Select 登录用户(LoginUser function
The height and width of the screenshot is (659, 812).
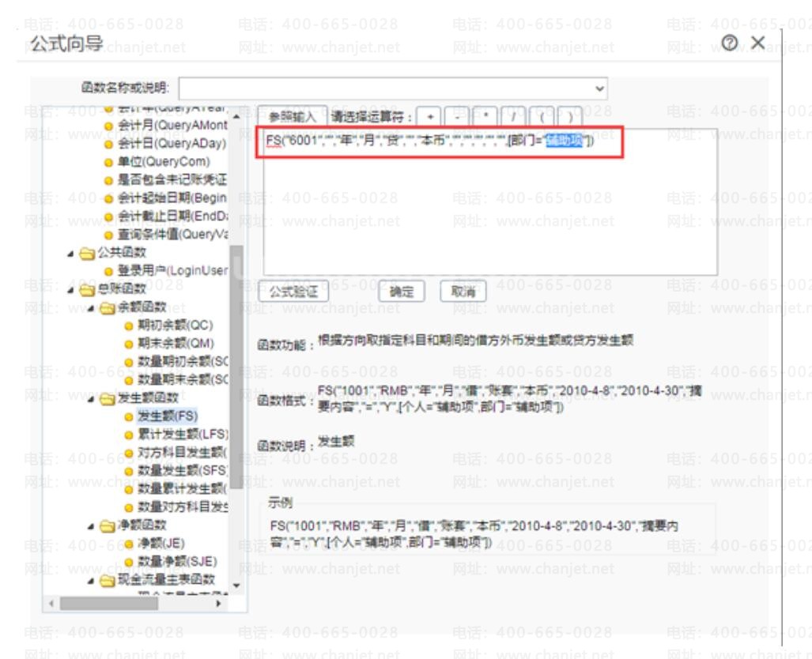172,271
